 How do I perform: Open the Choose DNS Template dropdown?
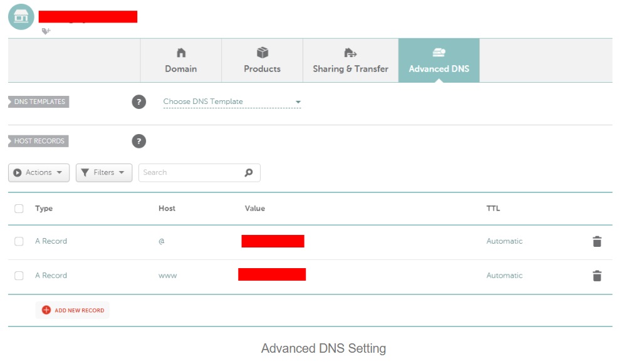click(x=232, y=102)
